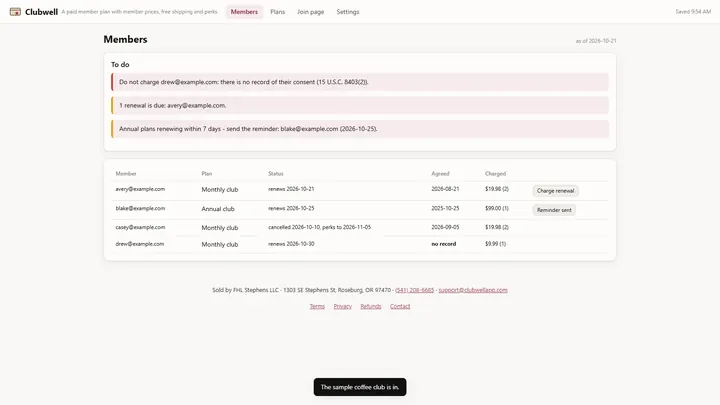Select the casey@example.com member row
Screen dimensions: 720x405
(x=360, y=227)
